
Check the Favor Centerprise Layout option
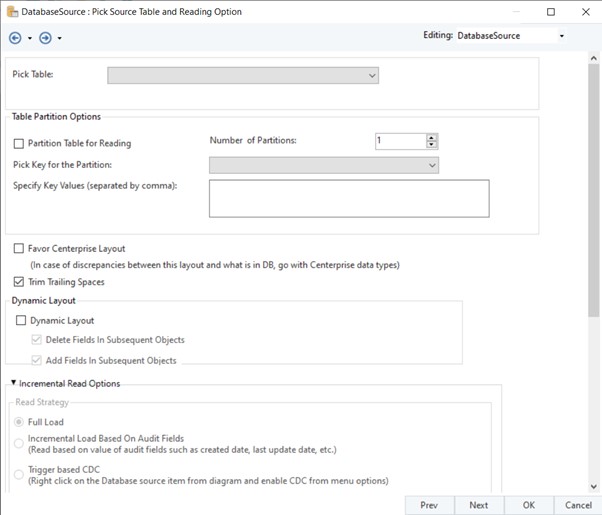20,248
